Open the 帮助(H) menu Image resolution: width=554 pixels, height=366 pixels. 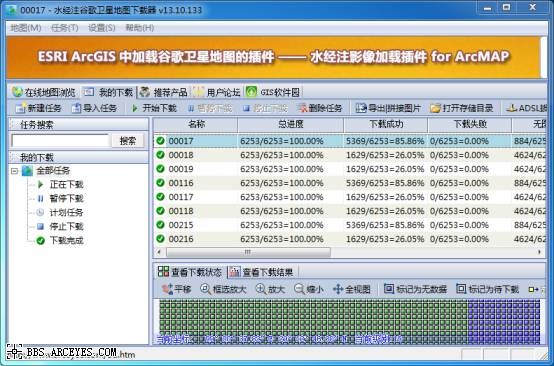pyautogui.click(x=140, y=28)
